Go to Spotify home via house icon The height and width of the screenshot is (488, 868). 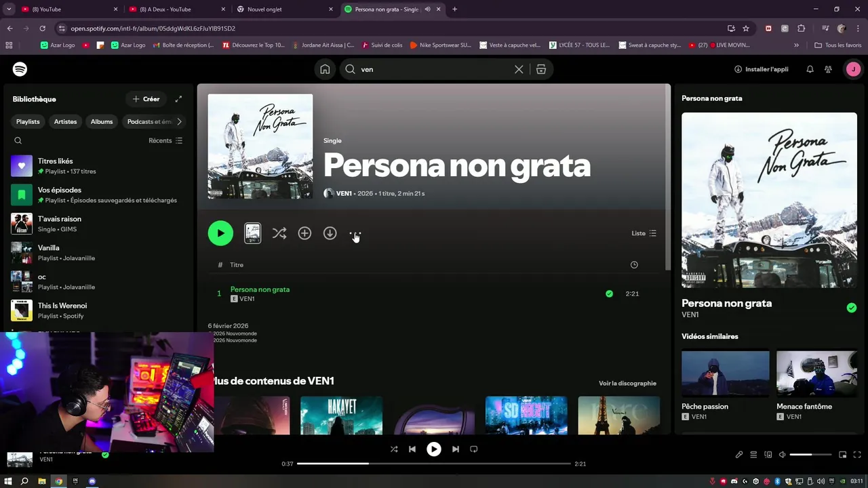click(325, 69)
